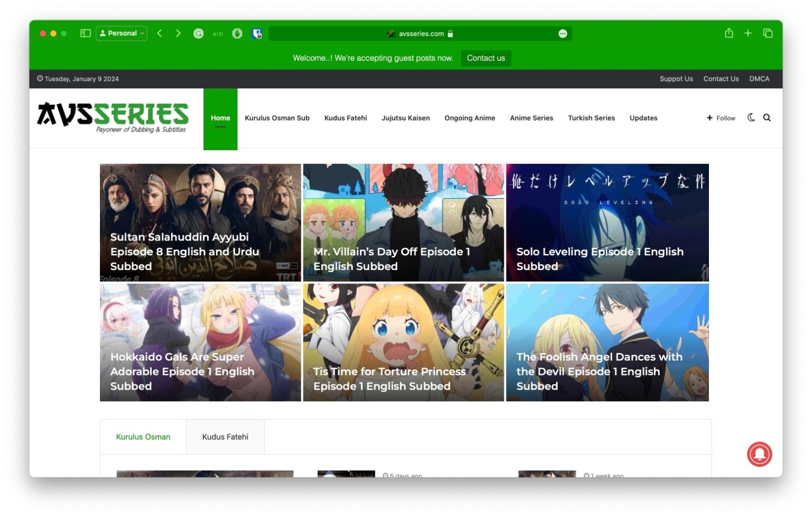812x516 pixels.
Task: Open the Ongoing Anime menu item
Action: pyautogui.click(x=469, y=118)
